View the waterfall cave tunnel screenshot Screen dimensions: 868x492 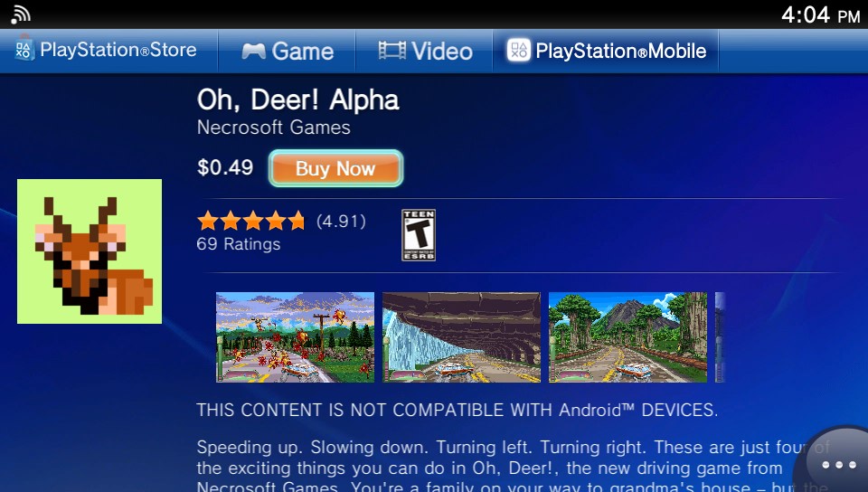click(x=461, y=337)
